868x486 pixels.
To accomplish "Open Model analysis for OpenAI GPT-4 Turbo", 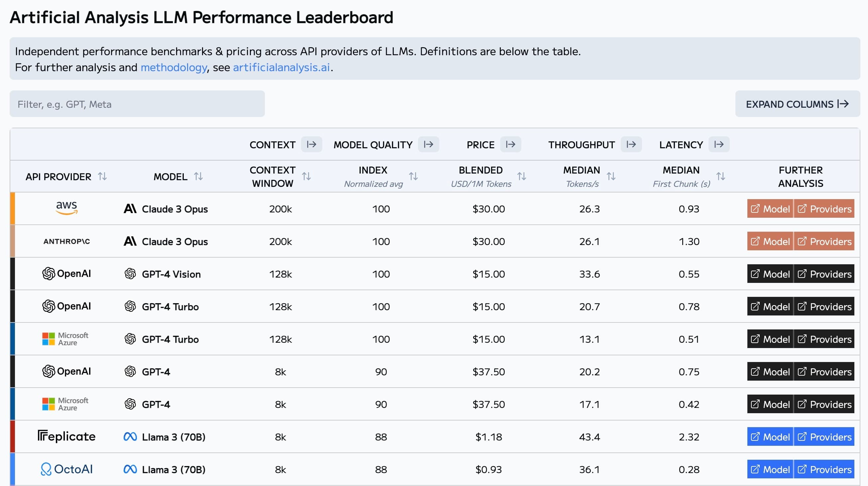I will [x=770, y=306].
